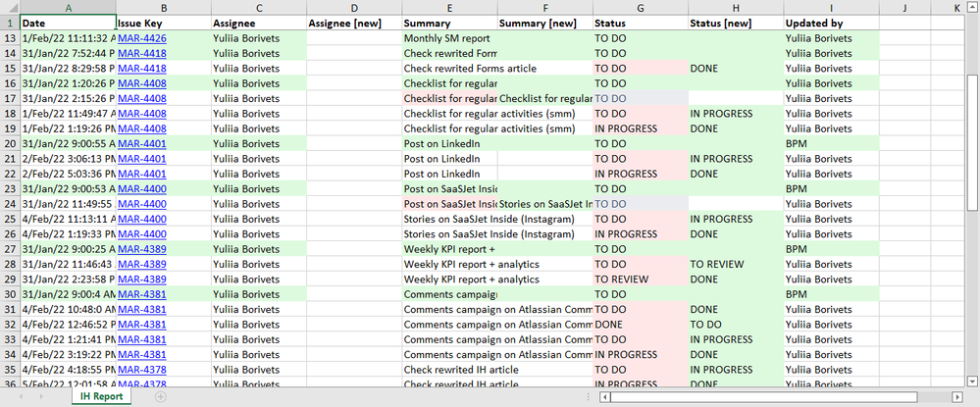Select row 20 by its row header
Image resolution: width=980 pixels, height=407 pixels.
10,144
